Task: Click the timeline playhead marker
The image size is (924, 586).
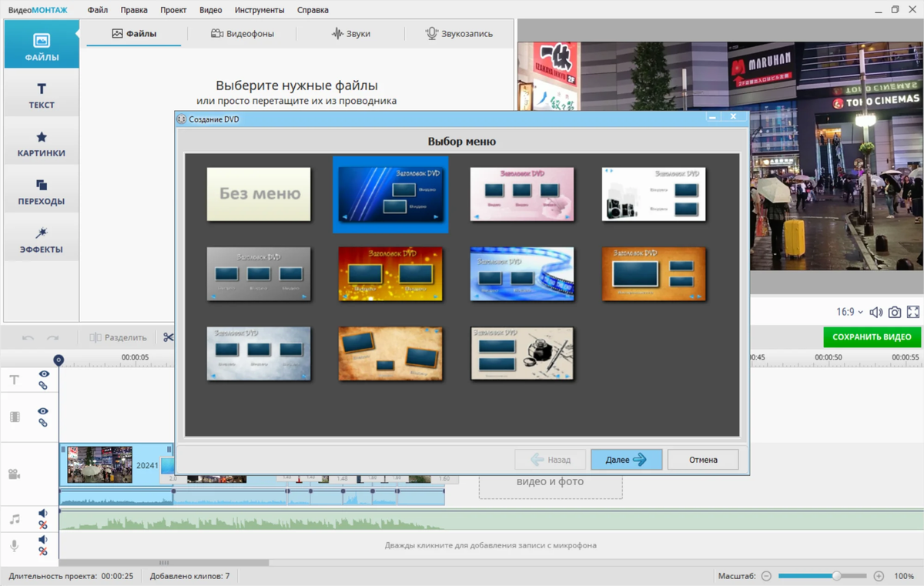Action: (59, 360)
